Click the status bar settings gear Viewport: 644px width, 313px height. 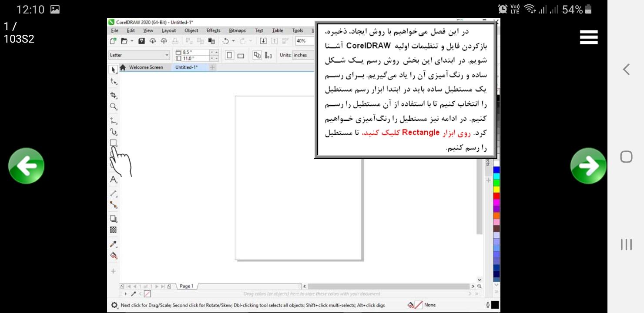(114, 305)
